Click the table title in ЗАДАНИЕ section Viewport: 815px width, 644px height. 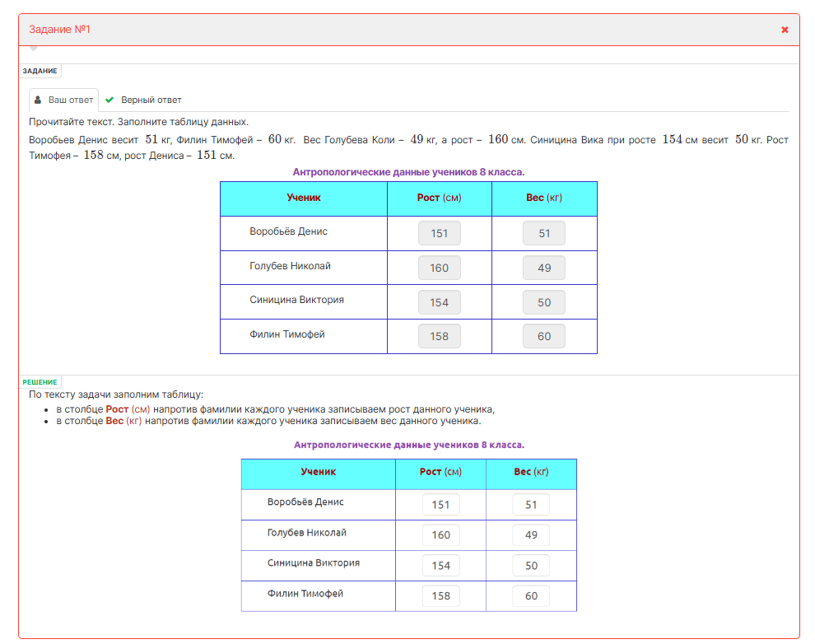pos(408,172)
